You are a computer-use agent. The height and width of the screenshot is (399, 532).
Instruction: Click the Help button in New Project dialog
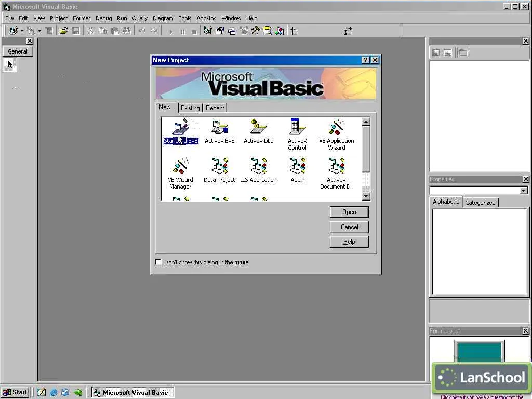point(349,242)
